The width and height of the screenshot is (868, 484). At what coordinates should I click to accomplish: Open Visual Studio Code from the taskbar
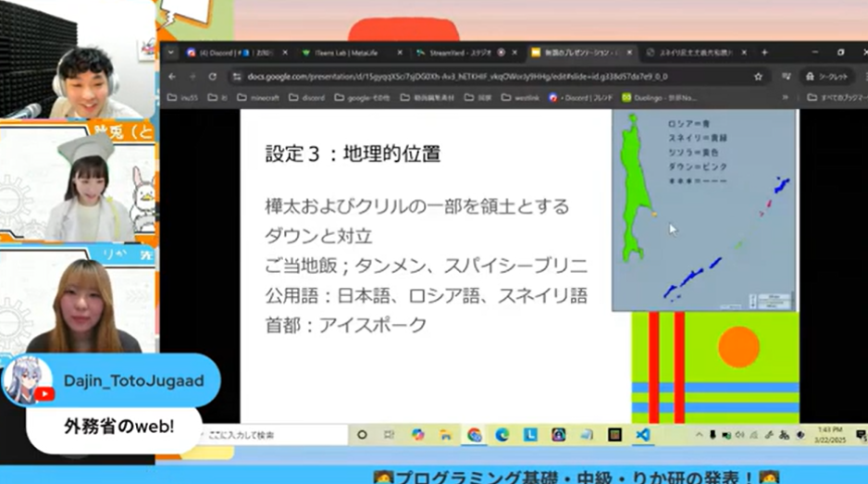tap(643, 435)
